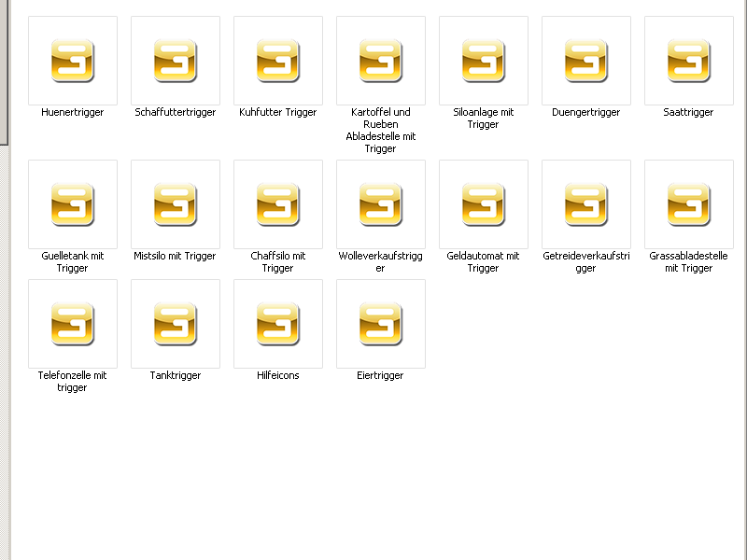Click the Saattrigger file icon
747x560 pixels.
[689, 61]
